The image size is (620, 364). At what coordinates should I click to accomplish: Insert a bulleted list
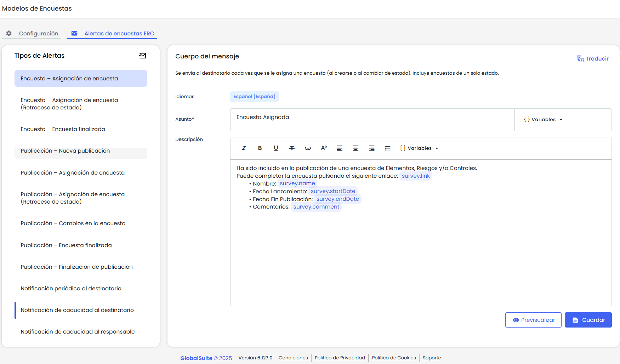click(387, 148)
